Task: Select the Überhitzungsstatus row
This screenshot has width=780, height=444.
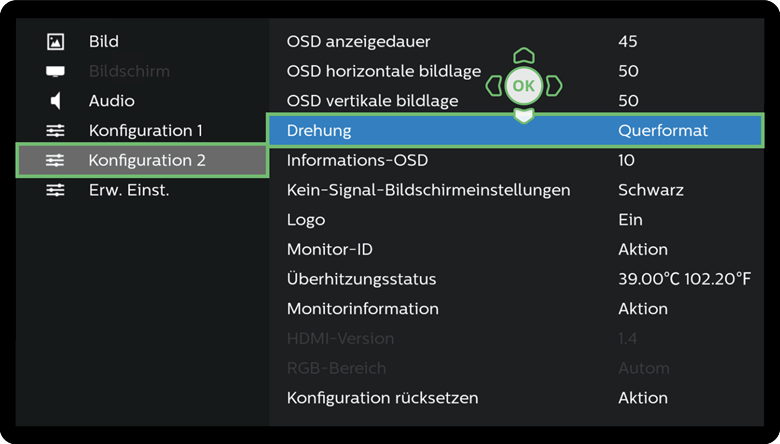Action: pos(361,279)
